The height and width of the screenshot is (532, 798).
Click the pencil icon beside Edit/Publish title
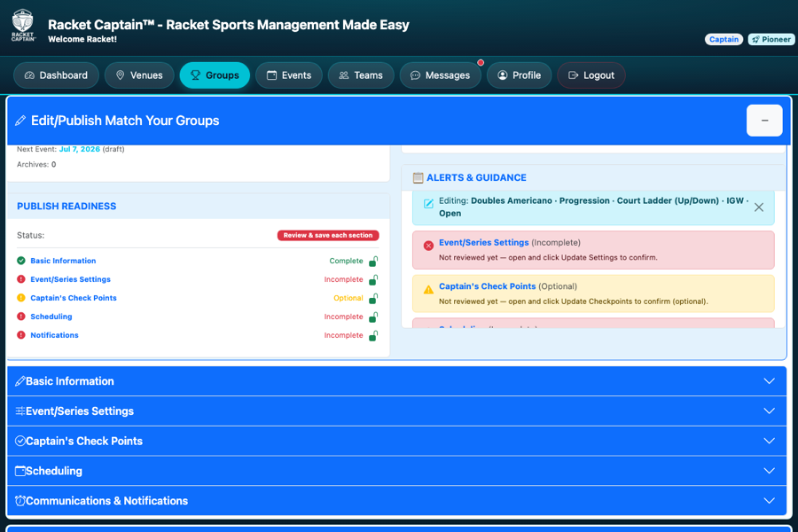20,121
